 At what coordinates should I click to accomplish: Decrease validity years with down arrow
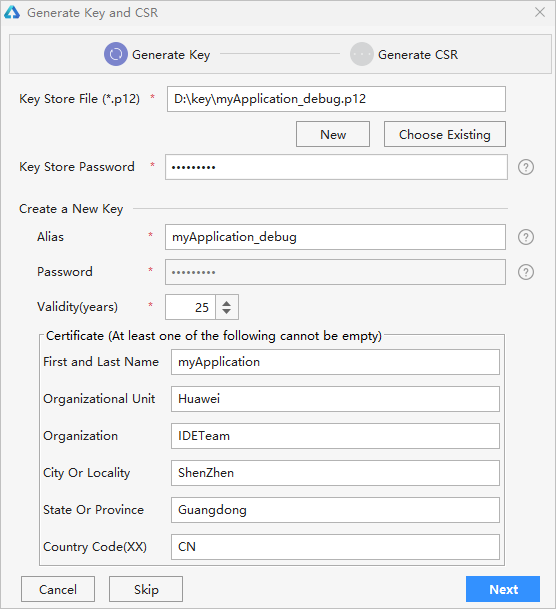tap(227, 311)
